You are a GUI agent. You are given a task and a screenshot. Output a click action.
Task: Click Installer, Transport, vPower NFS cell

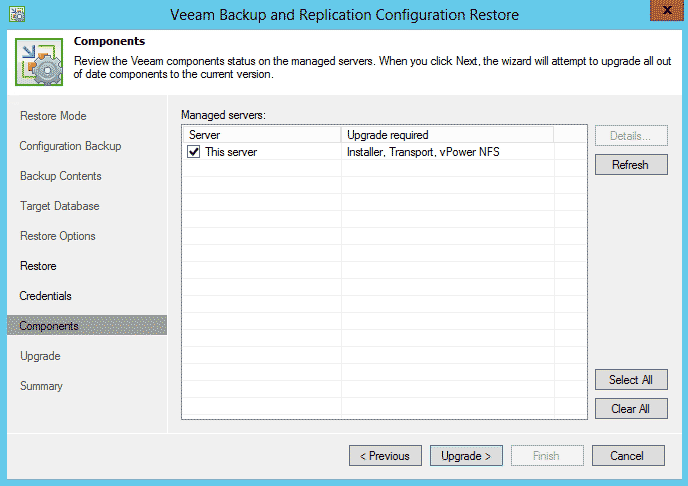[x=423, y=152]
